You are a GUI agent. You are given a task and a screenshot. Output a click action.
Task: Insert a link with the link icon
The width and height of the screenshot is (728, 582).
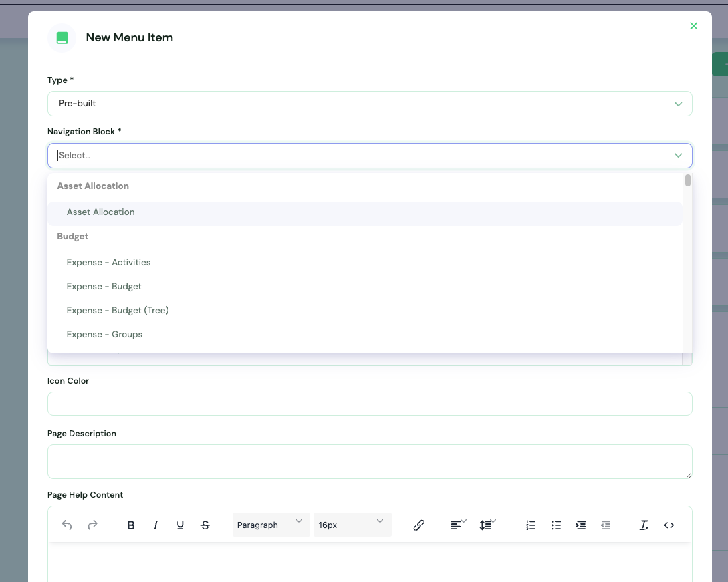coord(418,525)
